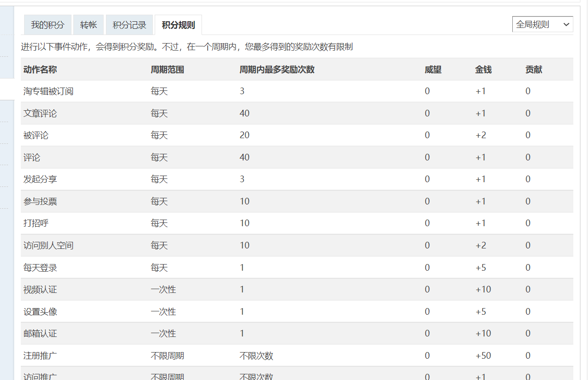Click the rules description sentence above the table
The image size is (588, 380).
(x=187, y=47)
